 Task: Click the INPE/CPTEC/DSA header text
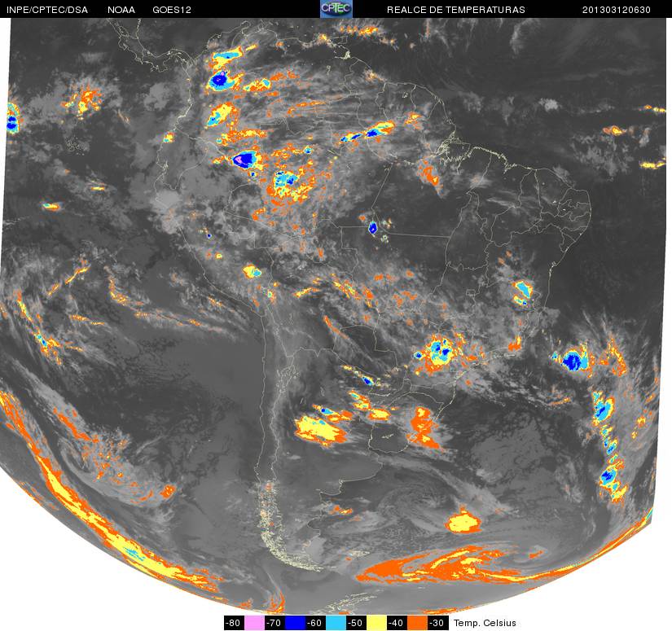(x=47, y=10)
